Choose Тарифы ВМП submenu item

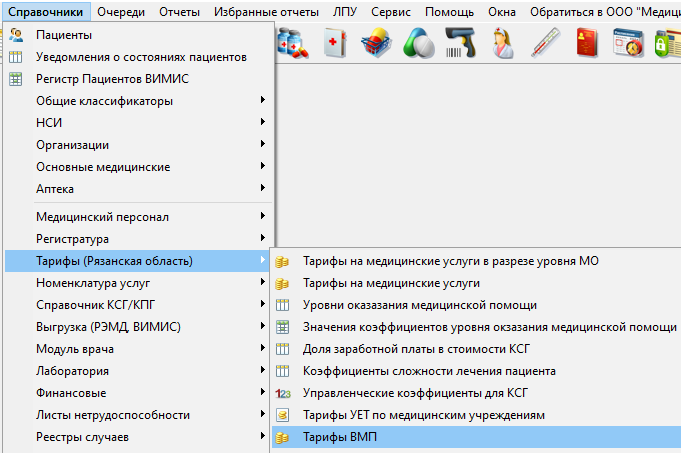point(476,437)
